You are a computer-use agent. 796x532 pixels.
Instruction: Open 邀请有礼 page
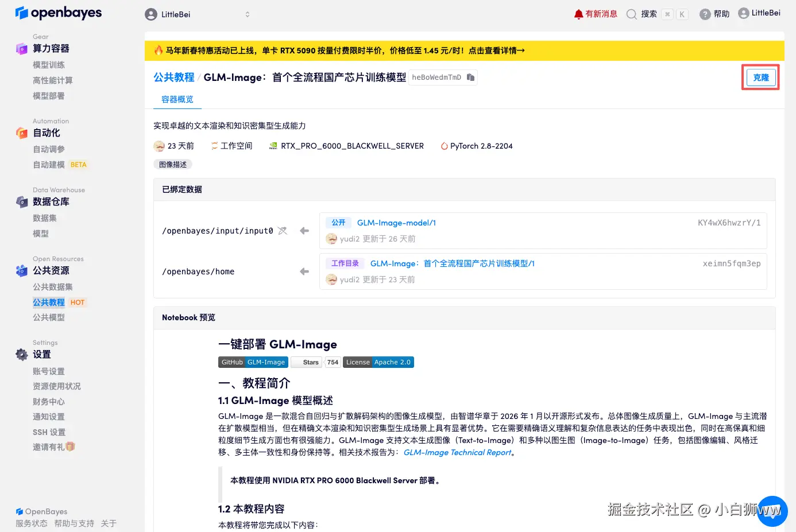(54, 447)
